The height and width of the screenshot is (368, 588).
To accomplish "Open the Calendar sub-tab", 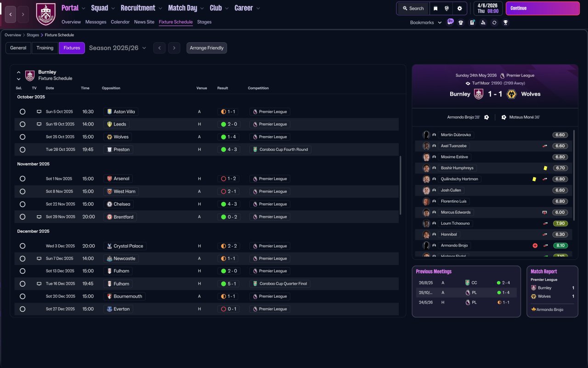I will click(x=120, y=22).
